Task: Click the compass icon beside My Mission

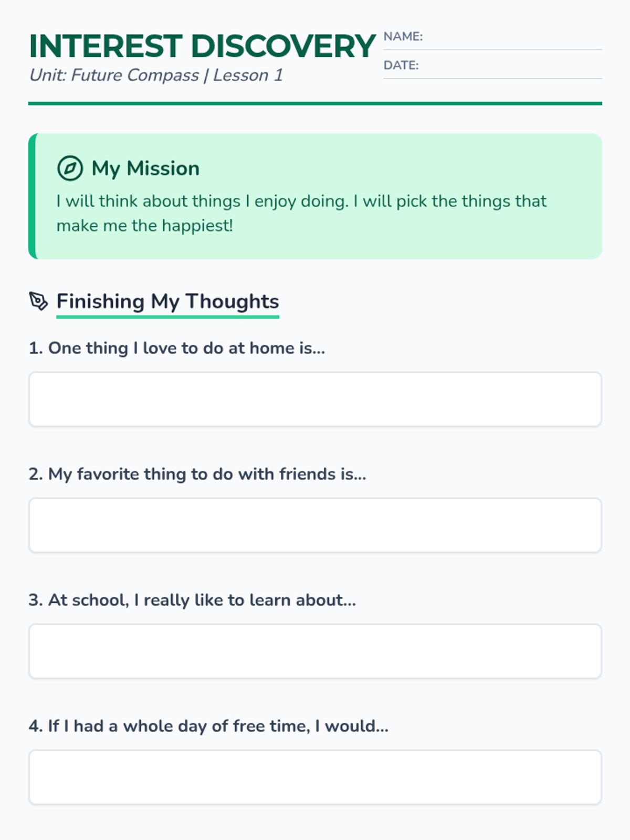Action: coord(70,169)
